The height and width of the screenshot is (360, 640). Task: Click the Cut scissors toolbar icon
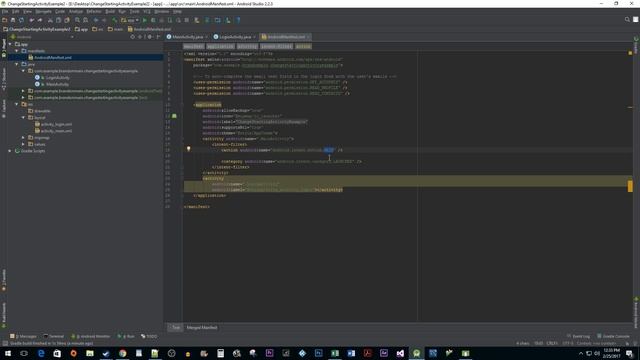click(50, 20)
